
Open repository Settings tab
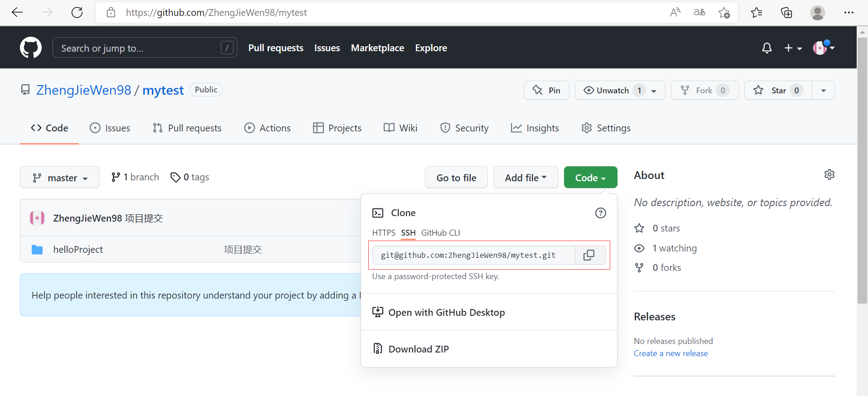tap(606, 128)
